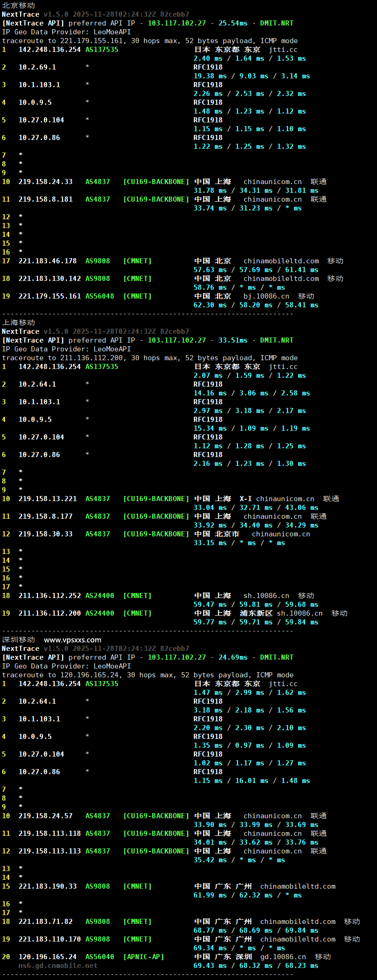Screen dimensions: 377x980
Task: Select hop IP 219.158.113.118
Action: pos(50,834)
